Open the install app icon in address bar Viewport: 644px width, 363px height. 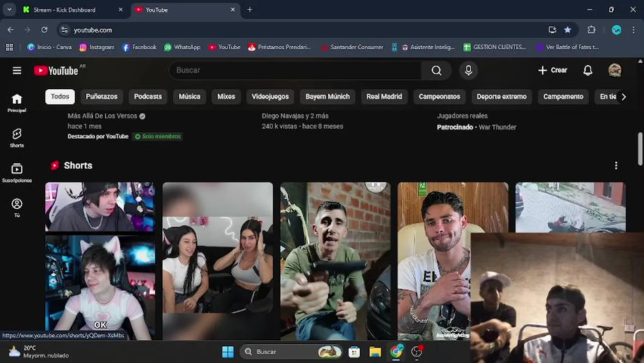pos(552,30)
